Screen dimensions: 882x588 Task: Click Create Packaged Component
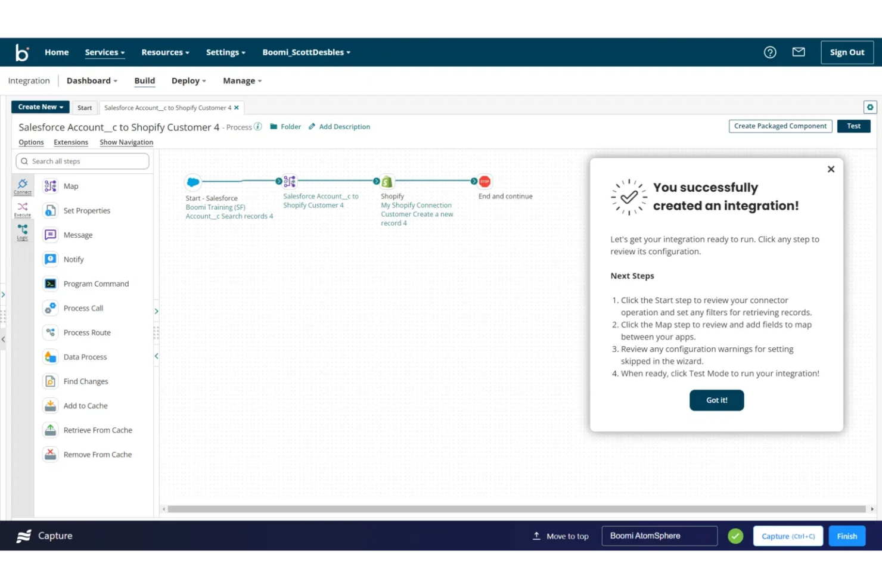pyautogui.click(x=780, y=126)
